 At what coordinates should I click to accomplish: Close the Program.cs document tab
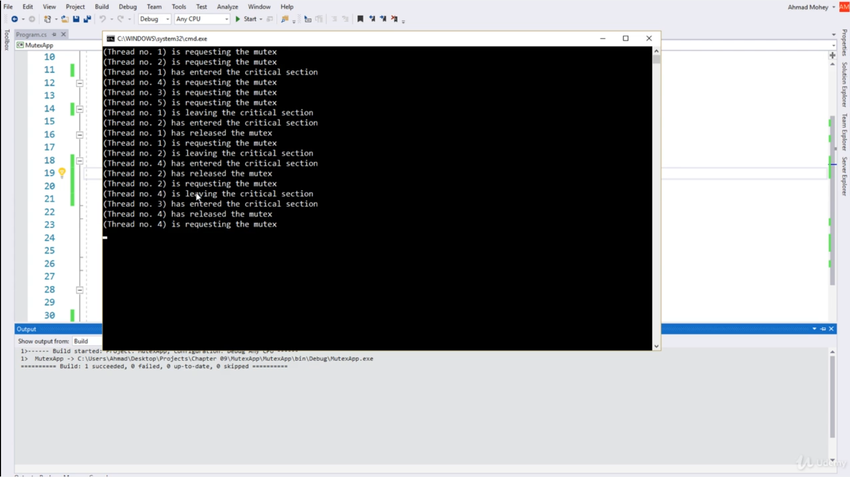click(x=63, y=34)
